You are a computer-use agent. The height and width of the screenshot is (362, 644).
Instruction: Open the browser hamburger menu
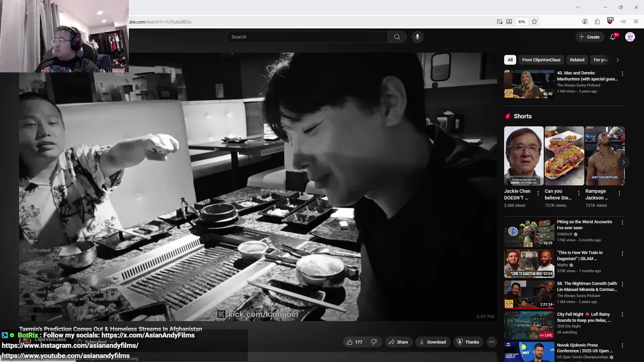click(636, 22)
